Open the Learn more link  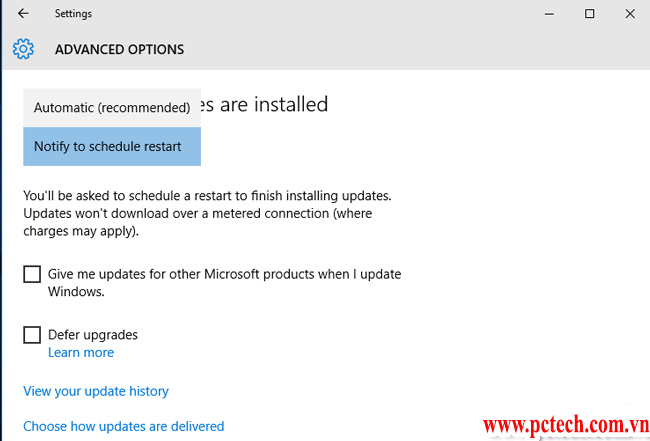pyautogui.click(x=81, y=353)
